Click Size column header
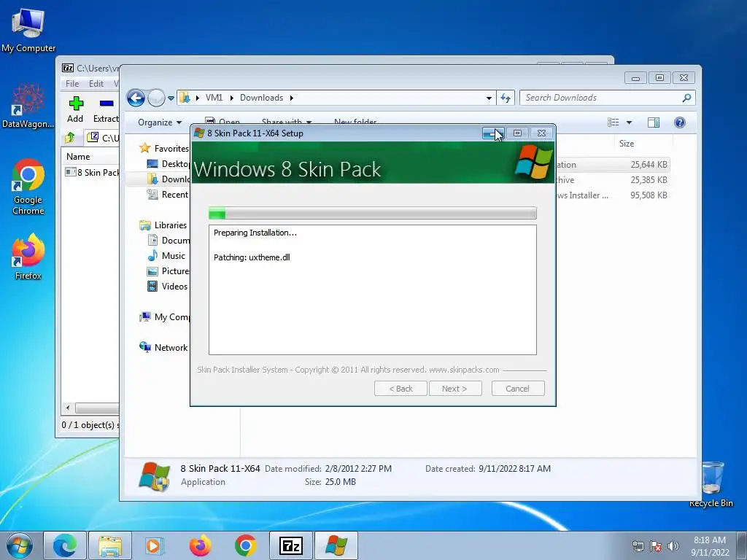The image size is (747, 560). [626, 144]
